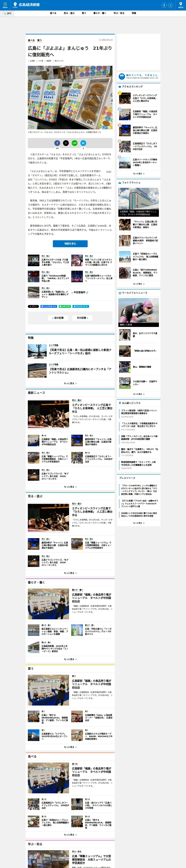
Task: Expand もっと見る under the 暮らす・働く section
Action: [70, 659]
